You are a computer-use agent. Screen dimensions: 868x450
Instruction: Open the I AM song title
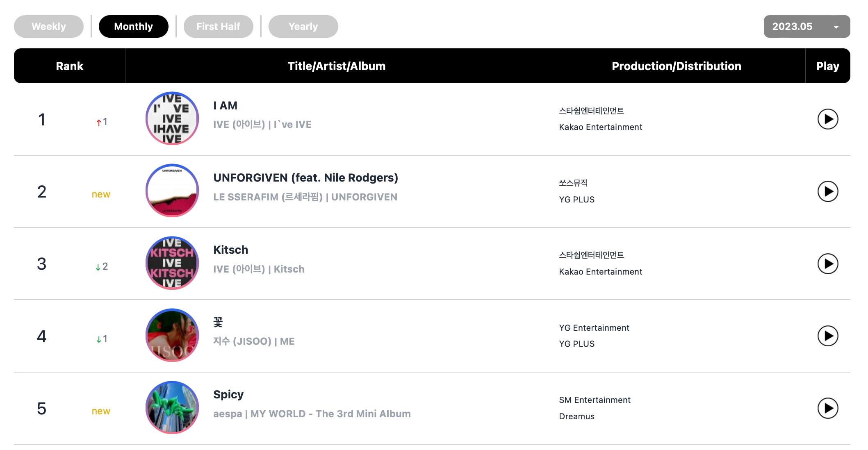point(225,106)
